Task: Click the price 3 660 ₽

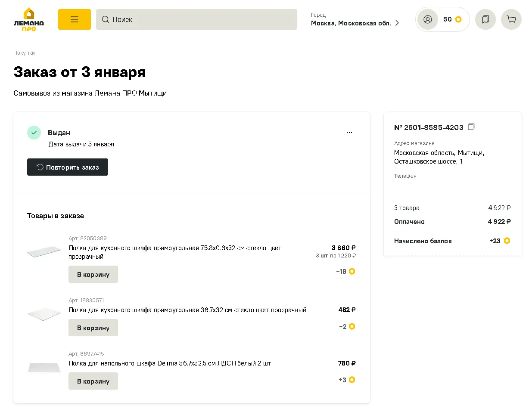Action: coord(344,248)
